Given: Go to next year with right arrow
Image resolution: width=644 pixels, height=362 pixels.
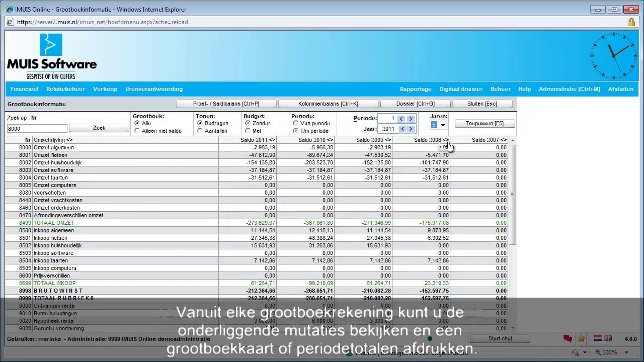Looking at the screenshot, I should pos(411,129).
